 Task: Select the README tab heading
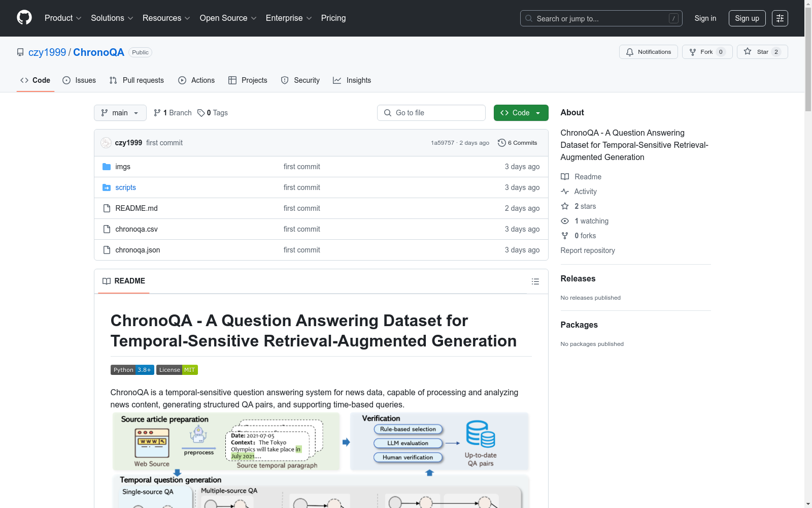pyautogui.click(x=124, y=281)
